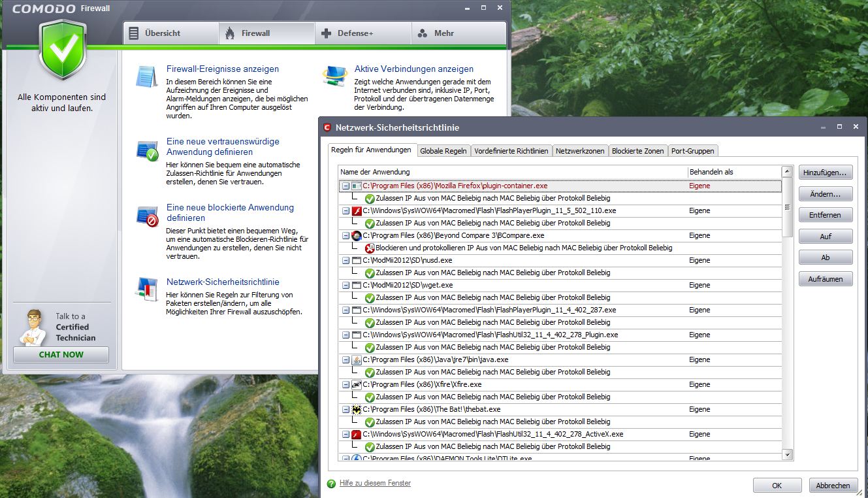Click the Aufräumen button
Image resolution: width=868 pixels, height=498 pixels.
pos(826,279)
